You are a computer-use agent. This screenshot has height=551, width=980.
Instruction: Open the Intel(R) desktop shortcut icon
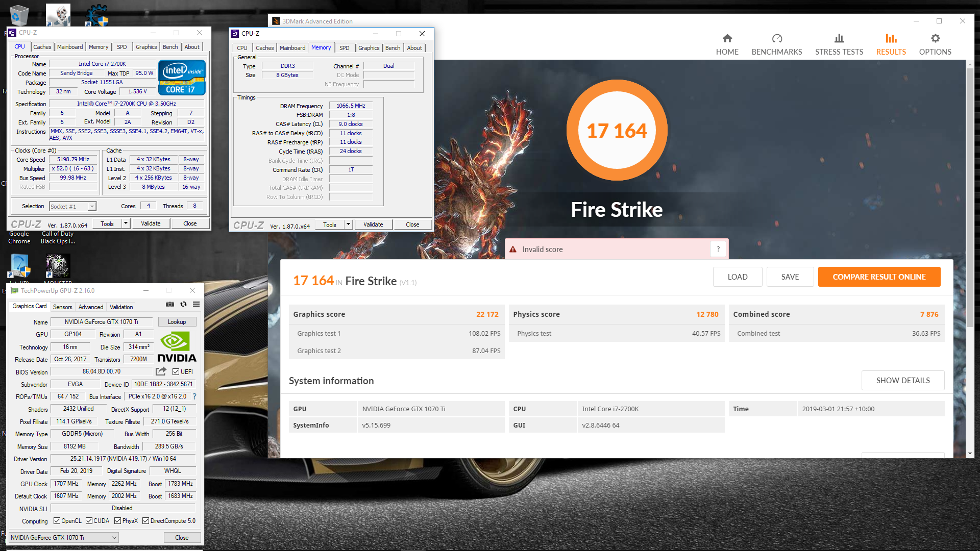click(x=19, y=266)
